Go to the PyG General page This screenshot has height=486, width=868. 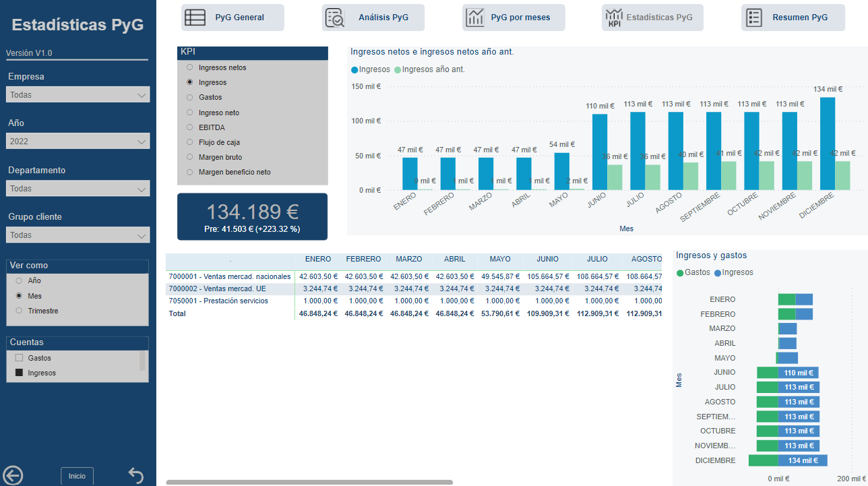[232, 18]
